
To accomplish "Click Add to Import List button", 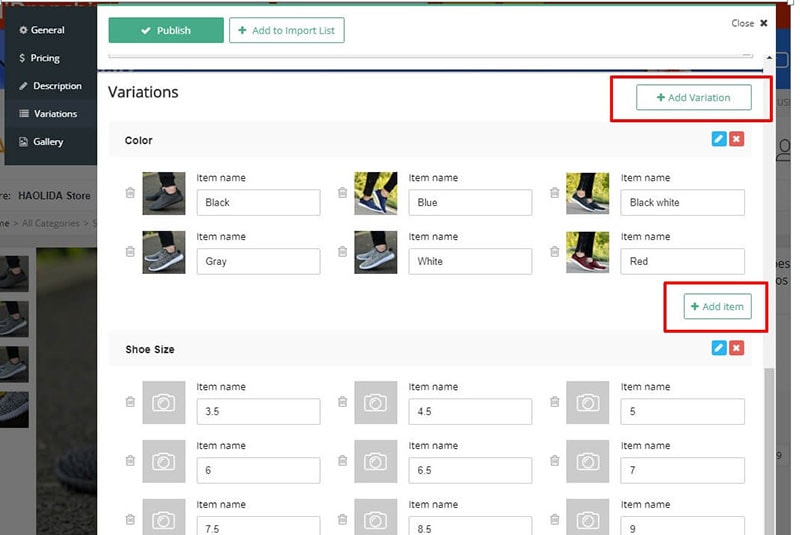I will coord(286,31).
